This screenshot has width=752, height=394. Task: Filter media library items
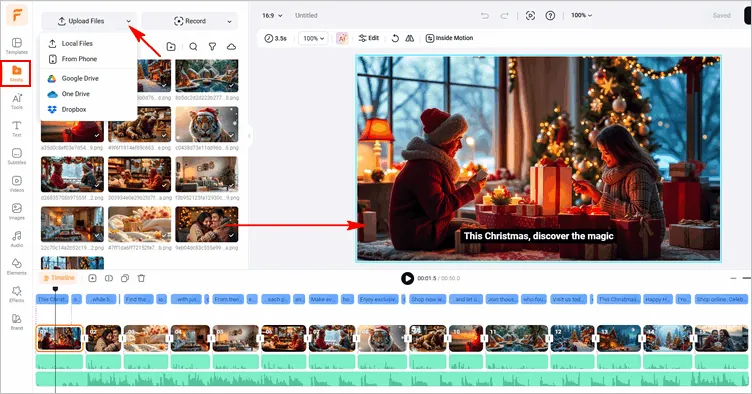(212, 46)
